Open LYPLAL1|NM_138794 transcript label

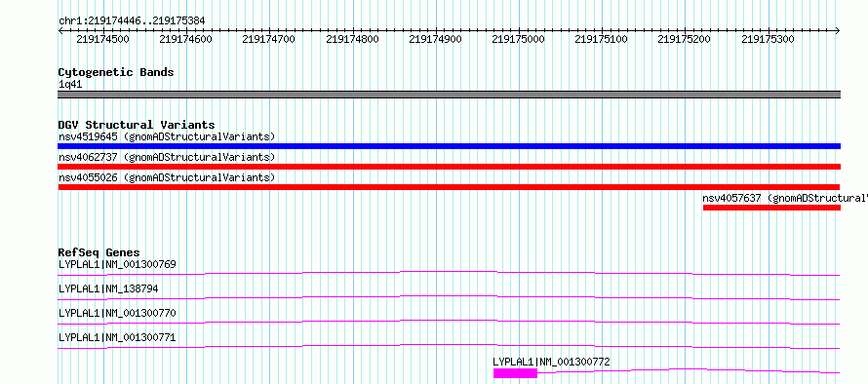coord(108,288)
